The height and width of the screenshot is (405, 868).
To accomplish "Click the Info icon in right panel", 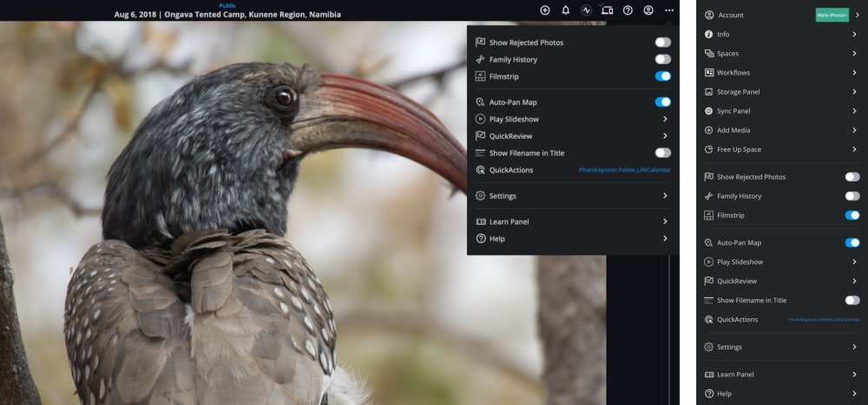I will (x=708, y=35).
